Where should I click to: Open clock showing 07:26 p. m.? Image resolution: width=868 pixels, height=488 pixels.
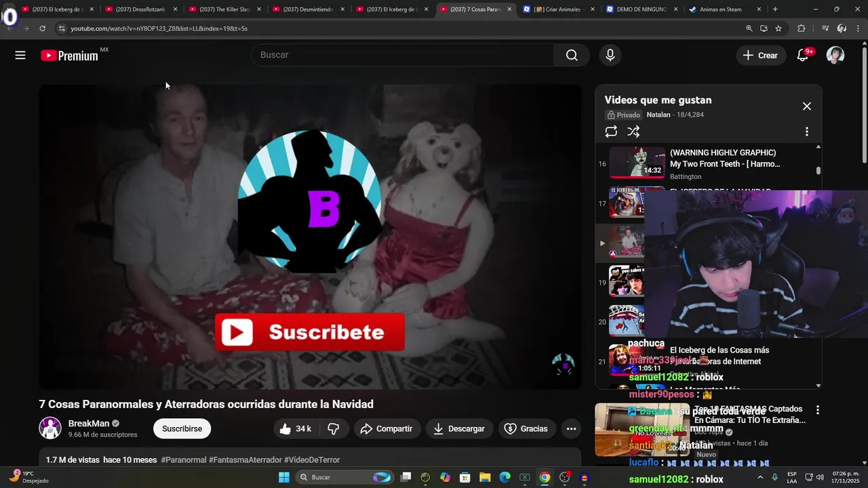(x=844, y=477)
